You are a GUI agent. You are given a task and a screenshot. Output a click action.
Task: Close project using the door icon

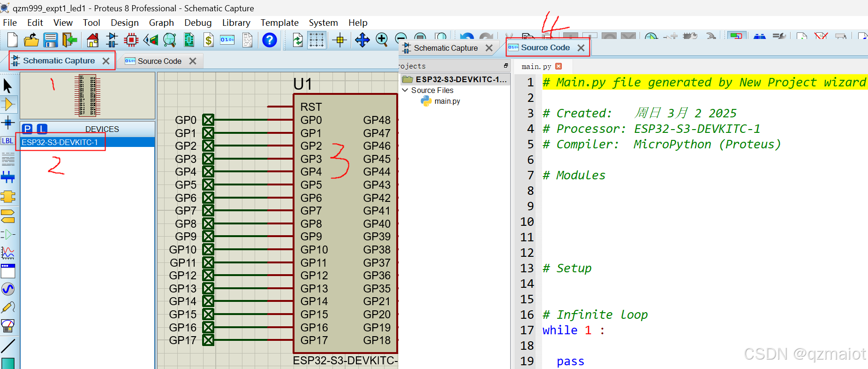(69, 40)
